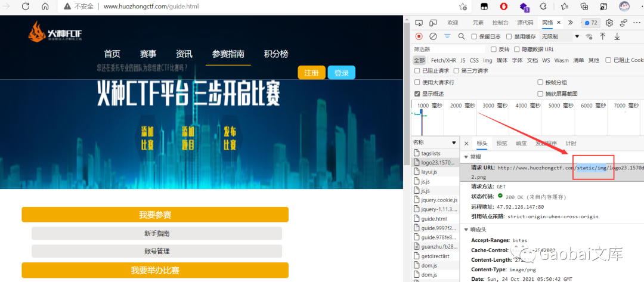644x282 pixels.
Task: Select jquery.cookie.js request row
Action: (x=435, y=200)
